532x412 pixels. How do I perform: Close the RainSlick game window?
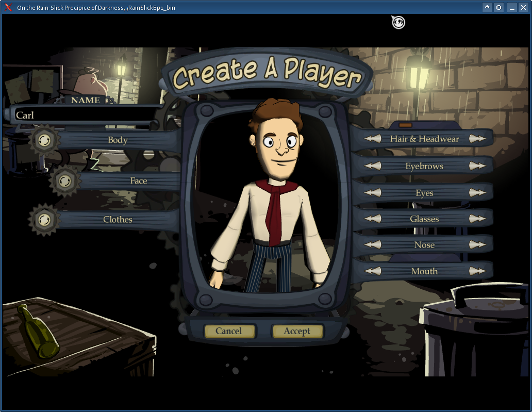coord(524,7)
